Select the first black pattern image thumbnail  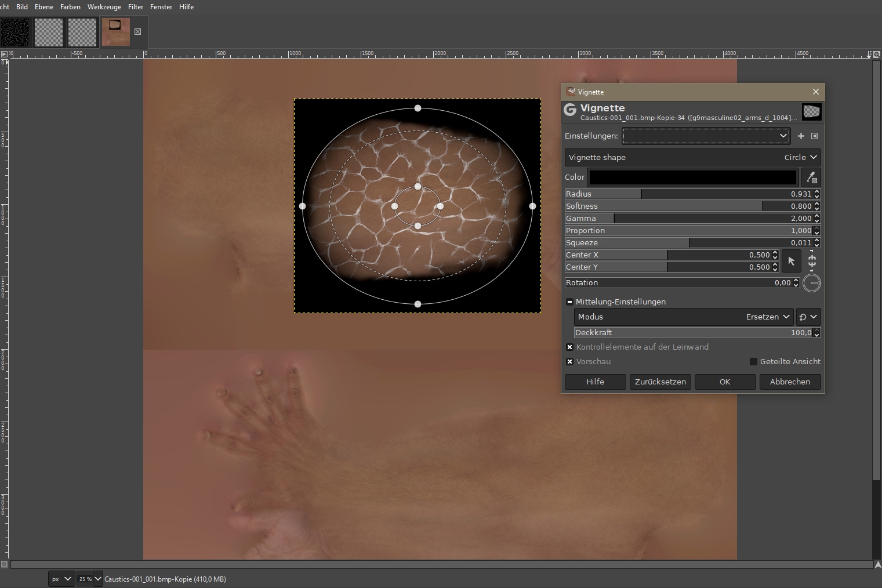[14, 32]
